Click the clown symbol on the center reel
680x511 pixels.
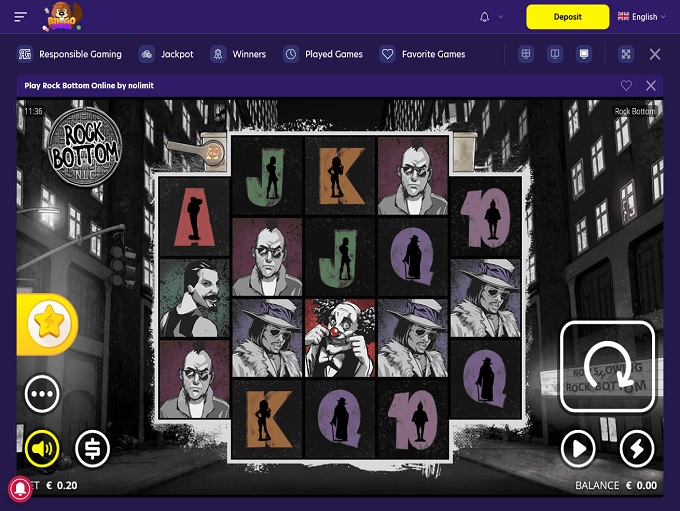pos(339,337)
